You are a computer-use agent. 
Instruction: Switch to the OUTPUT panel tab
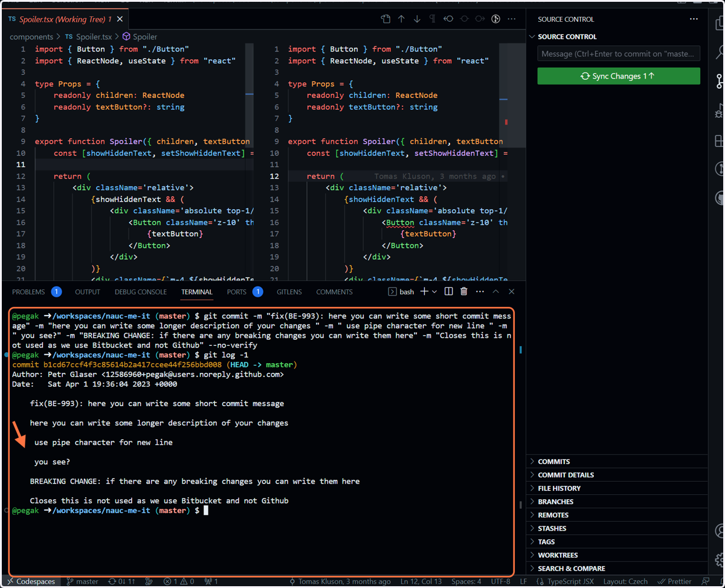pyautogui.click(x=88, y=292)
